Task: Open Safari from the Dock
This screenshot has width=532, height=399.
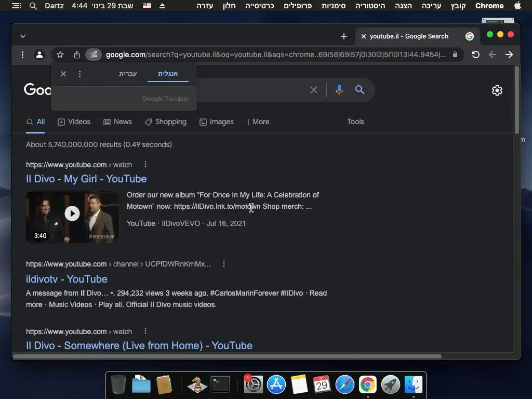Action: point(345,385)
